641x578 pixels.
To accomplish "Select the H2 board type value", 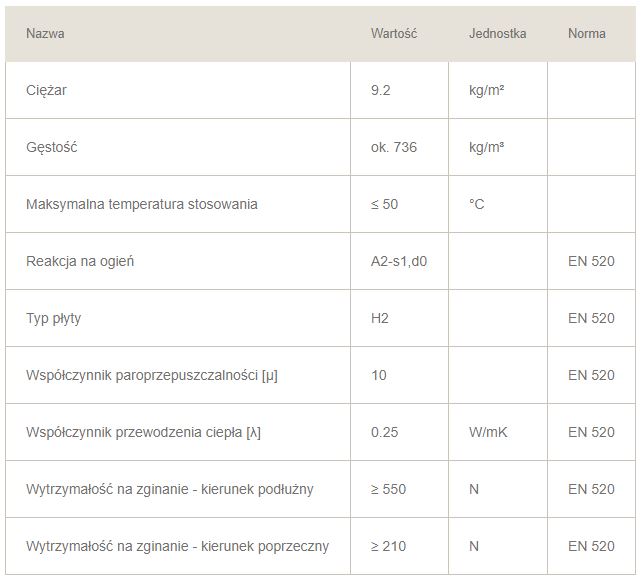I will click(379, 318).
